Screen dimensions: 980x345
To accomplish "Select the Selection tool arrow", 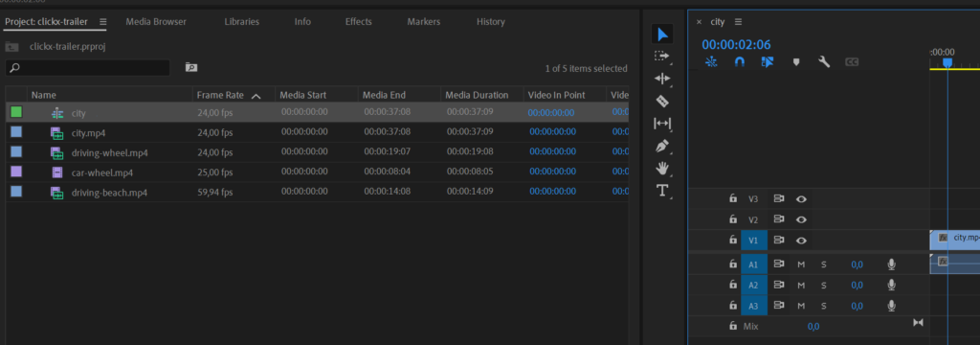I will [x=662, y=34].
